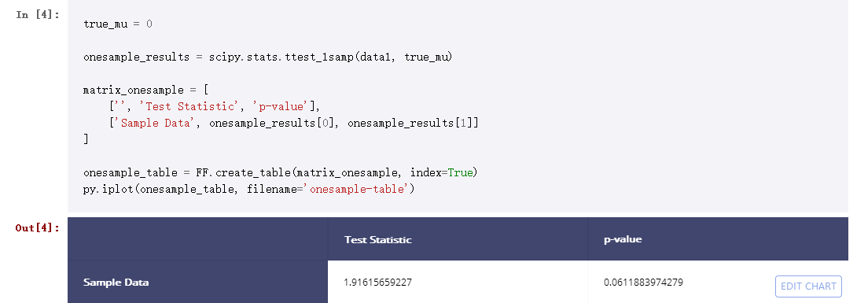The image size is (868, 303).
Task: Select the In [4] cell prompt
Action: click(38, 15)
